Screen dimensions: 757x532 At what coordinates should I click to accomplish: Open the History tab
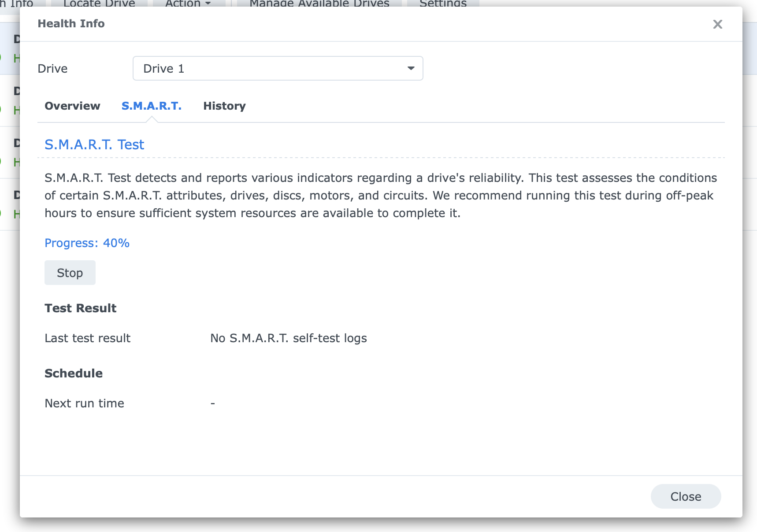coord(224,106)
